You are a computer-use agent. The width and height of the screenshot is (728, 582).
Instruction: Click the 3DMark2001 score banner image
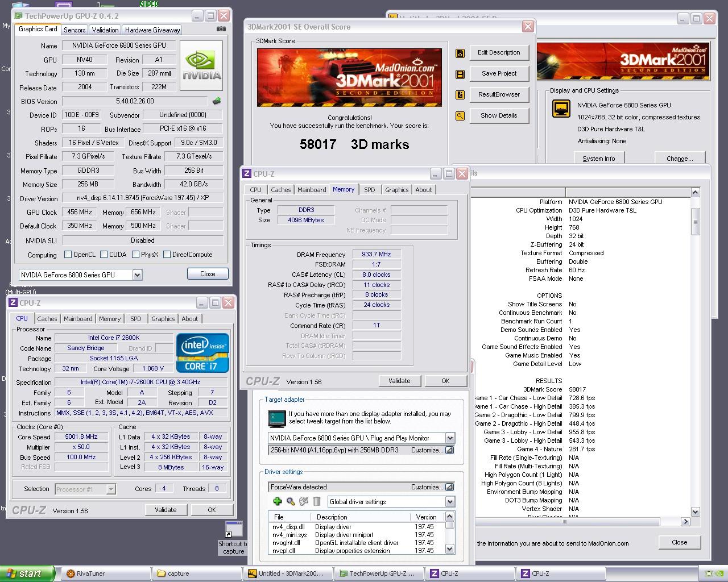pyautogui.click(x=349, y=77)
